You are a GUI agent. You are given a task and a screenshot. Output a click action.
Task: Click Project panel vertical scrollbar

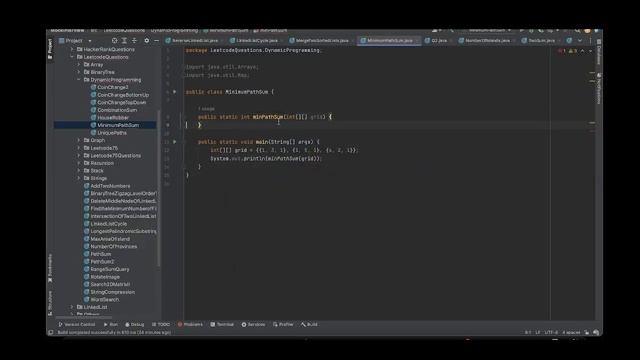[158, 189]
